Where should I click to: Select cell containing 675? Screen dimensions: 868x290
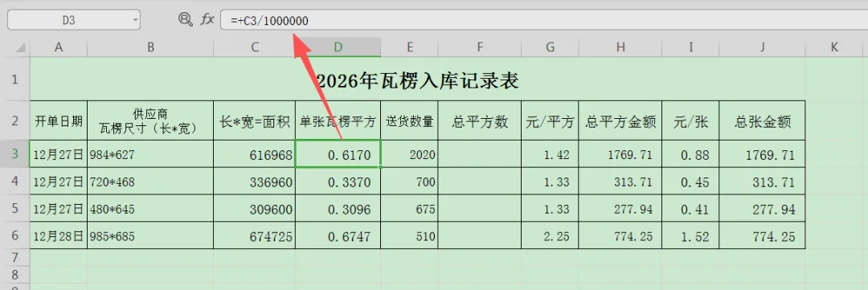(x=410, y=209)
